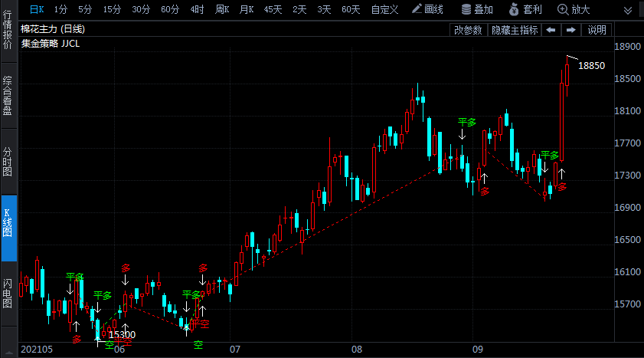
Task: Click the 18900 price axis label
Action: tap(627, 47)
